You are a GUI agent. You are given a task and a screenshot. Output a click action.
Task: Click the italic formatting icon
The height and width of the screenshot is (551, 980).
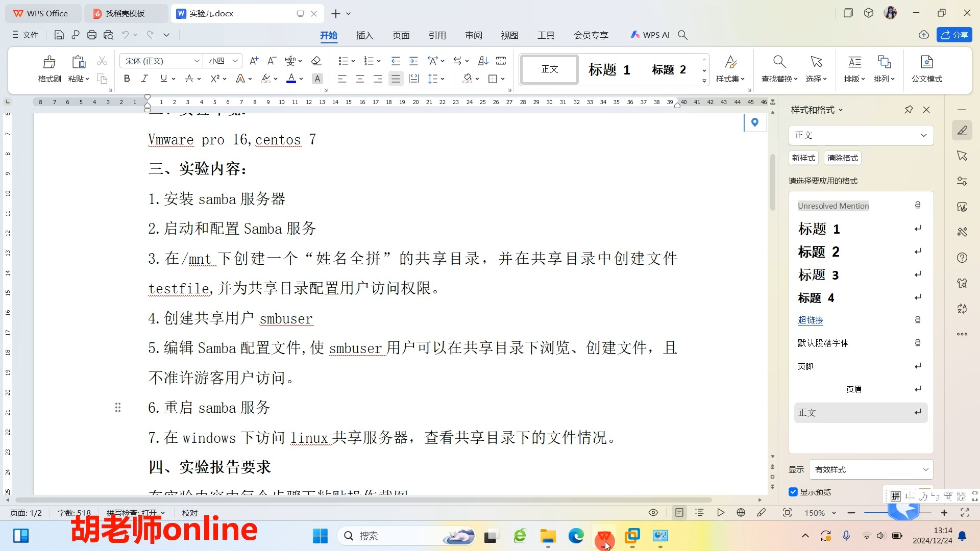[x=144, y=79]
